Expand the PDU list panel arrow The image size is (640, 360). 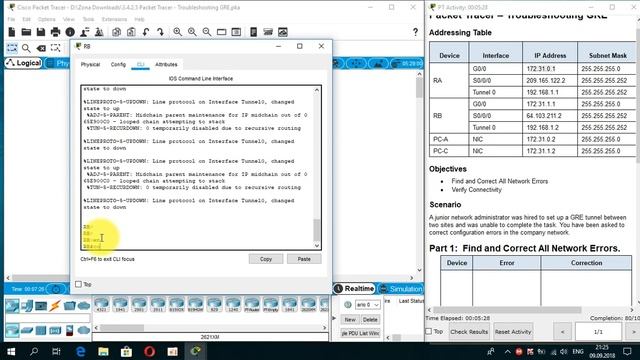coord(335,318)
